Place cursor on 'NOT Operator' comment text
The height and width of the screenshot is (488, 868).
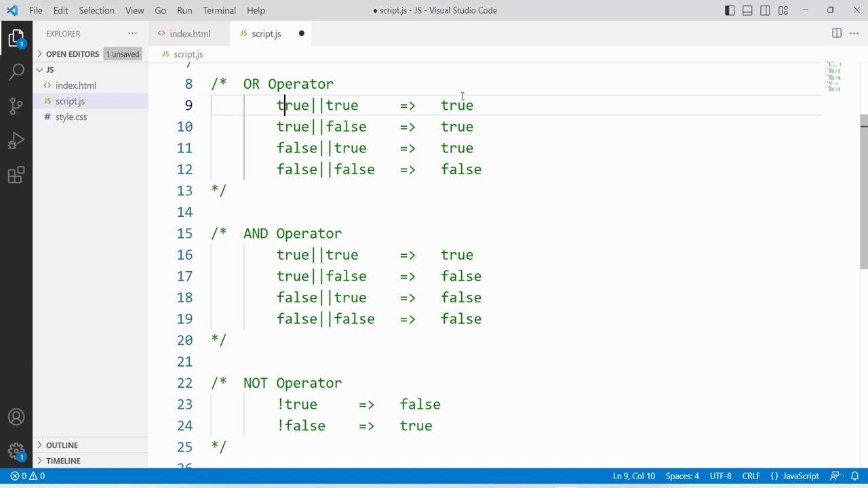pos(292,384)
